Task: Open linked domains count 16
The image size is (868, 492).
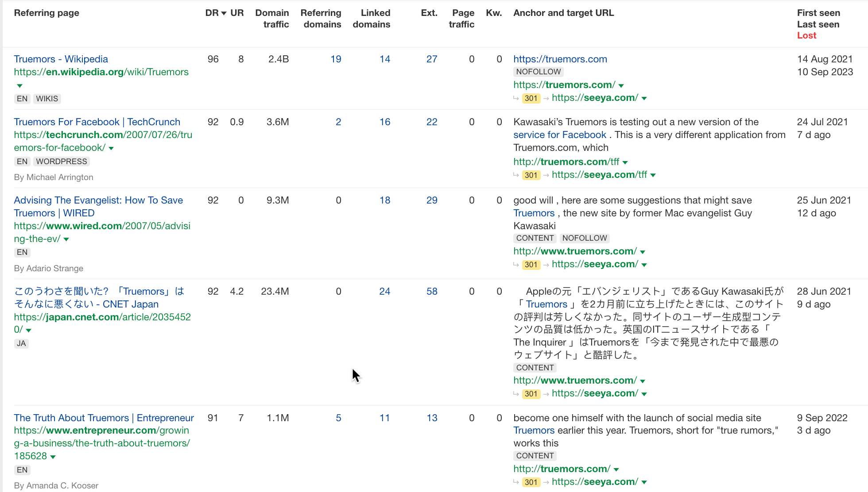Action: (x=385, y=122)
